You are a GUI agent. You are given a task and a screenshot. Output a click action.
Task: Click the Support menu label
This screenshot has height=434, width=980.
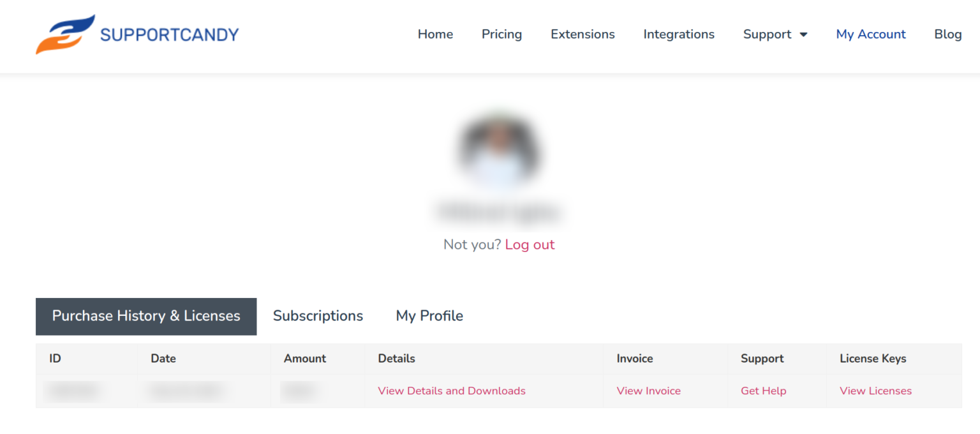(767, 34)
